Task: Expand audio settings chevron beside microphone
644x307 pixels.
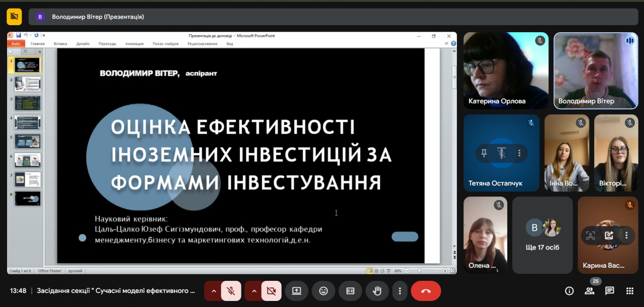Action: [214, 291]
